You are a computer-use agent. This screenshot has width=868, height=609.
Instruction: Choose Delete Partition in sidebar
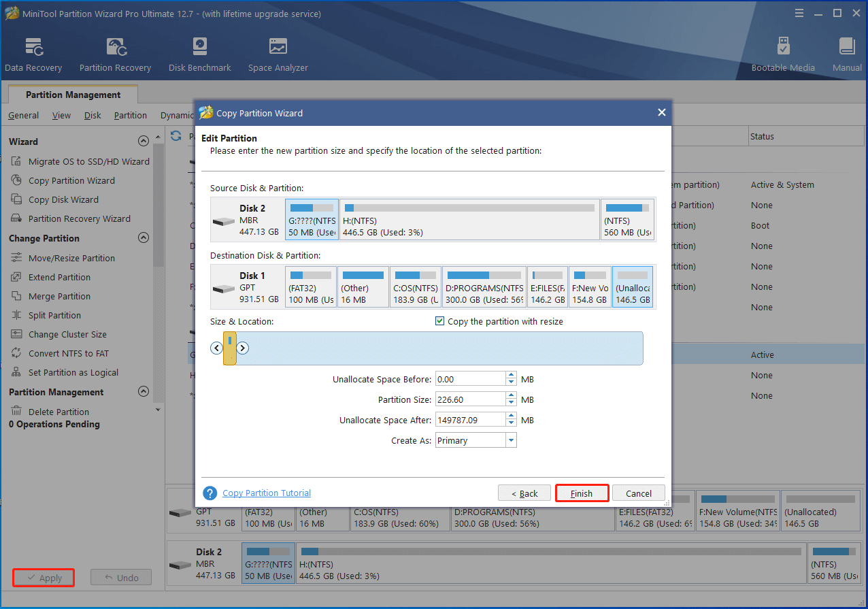(x=50, y=412)
